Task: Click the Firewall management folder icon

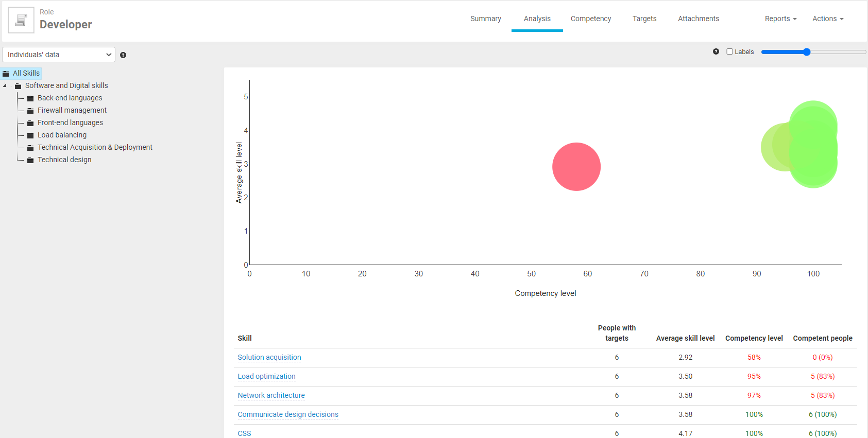Action: click(x=30, y=111)
